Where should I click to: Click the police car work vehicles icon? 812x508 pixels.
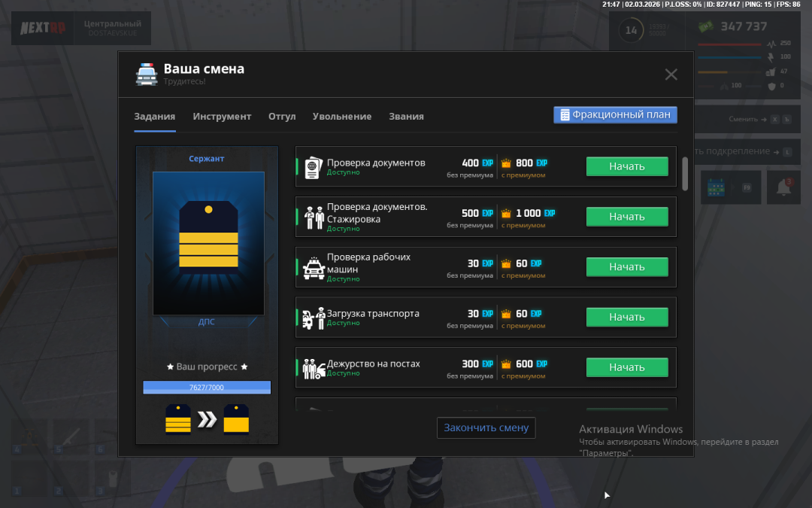coord(313,268)
